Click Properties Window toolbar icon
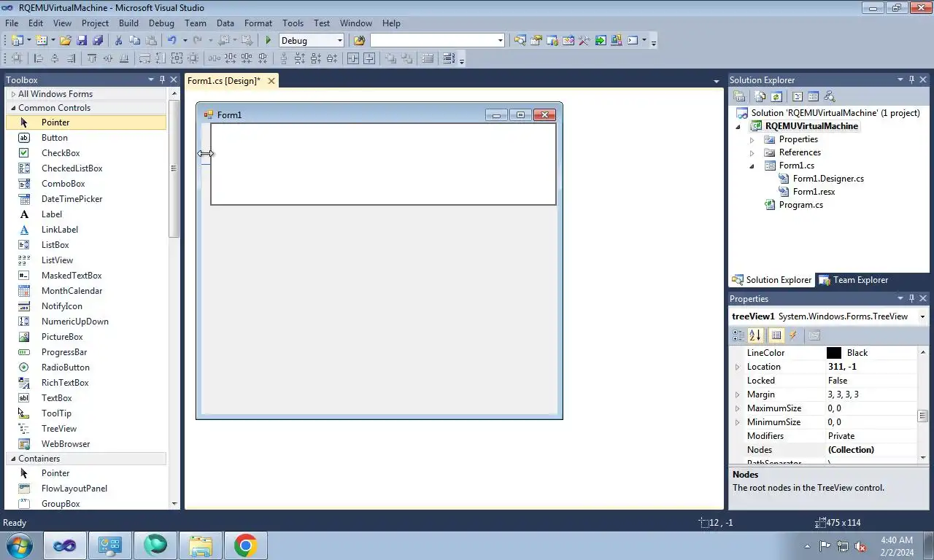 536,41
